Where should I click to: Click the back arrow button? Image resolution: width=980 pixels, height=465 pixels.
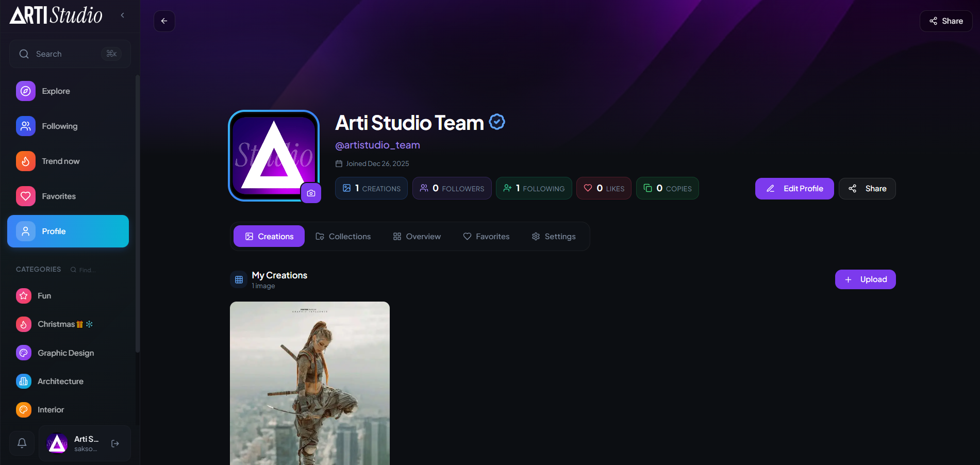[x=164, y=21]
